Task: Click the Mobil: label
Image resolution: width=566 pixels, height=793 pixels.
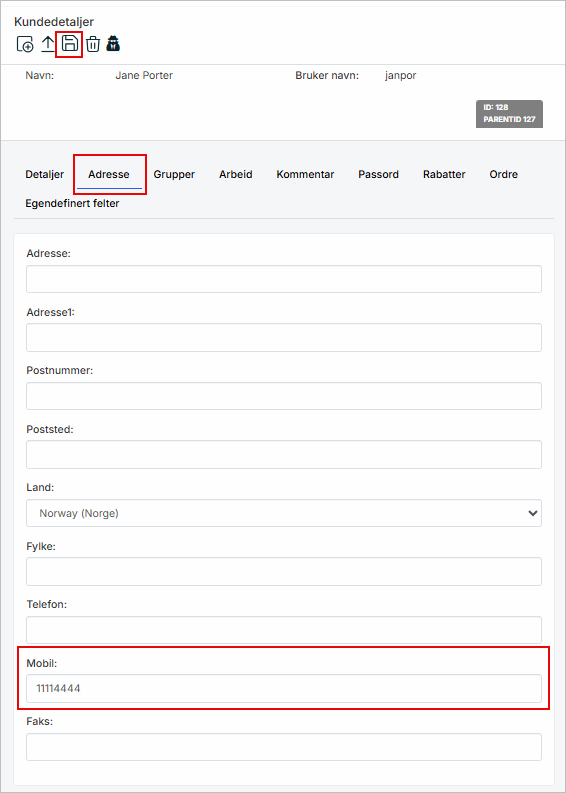Action: point(39,663)
